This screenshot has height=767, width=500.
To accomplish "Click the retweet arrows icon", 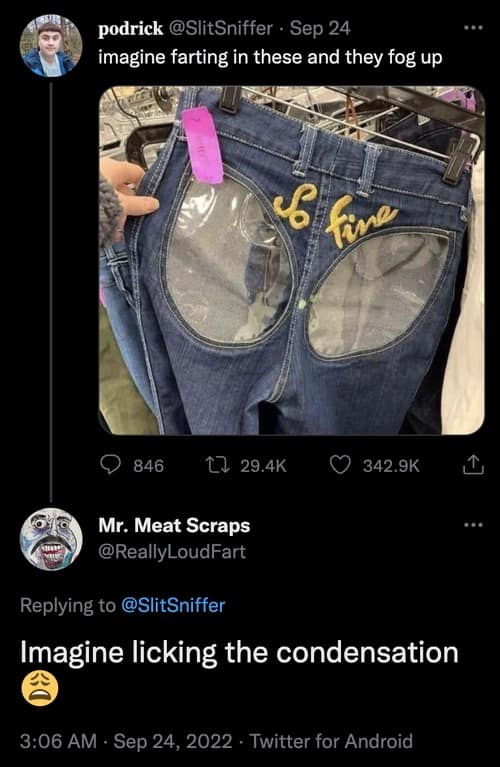I will pos(217,465).
